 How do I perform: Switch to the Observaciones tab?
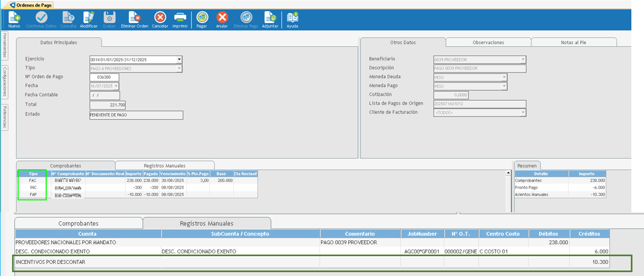(x=488, y=42)
